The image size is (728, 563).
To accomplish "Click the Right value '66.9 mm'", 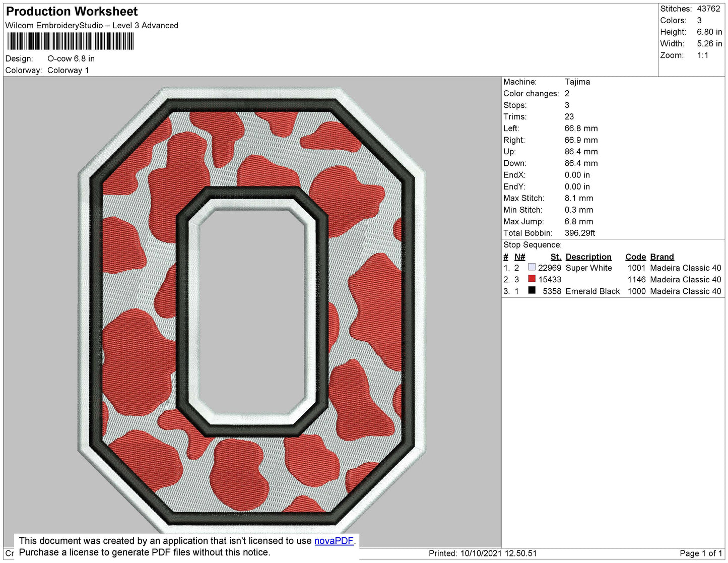I will pos(581,140).
